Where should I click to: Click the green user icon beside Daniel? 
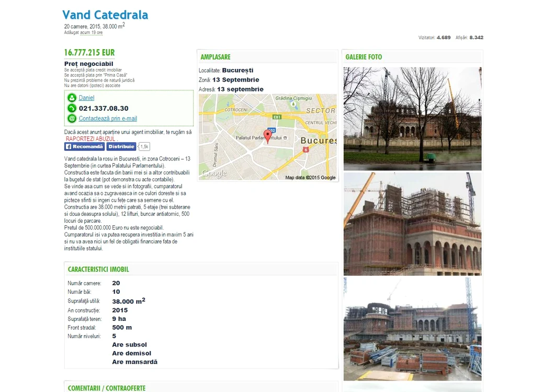point(72,98)
